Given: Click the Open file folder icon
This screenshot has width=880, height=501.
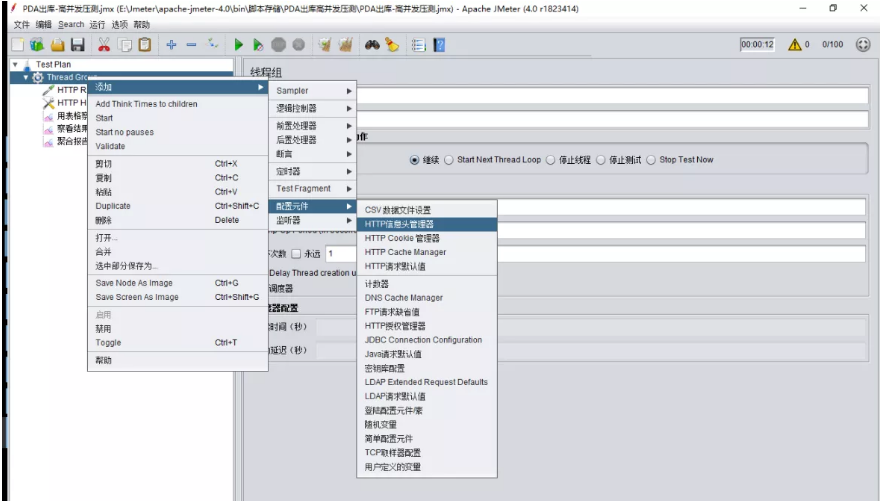Looking at the screenshot, I should (x=58, y=45).
